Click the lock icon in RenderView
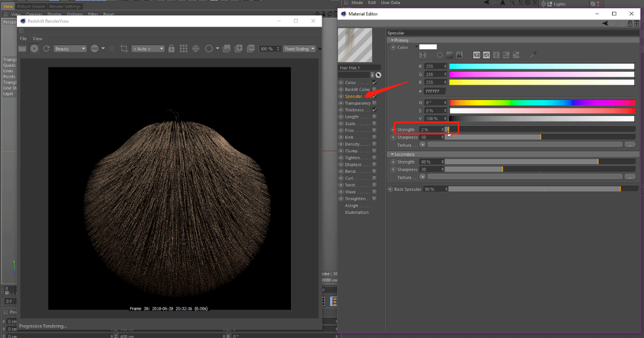This screenshot has height=338, width=644. click(171, 49)
